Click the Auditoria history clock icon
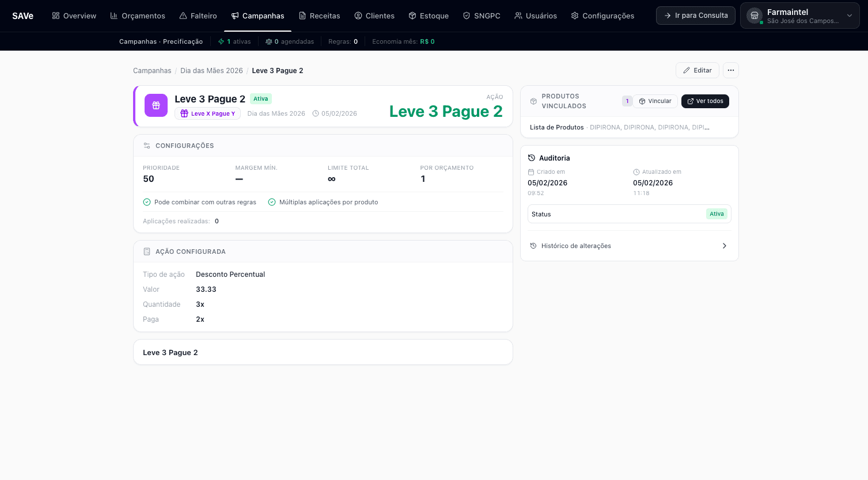Viewport: 868px width, 480px height. click(x=532, y=158)
